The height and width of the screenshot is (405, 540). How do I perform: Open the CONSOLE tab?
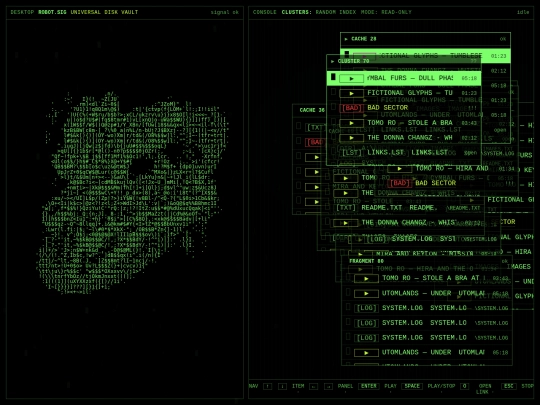pos(264,12)
